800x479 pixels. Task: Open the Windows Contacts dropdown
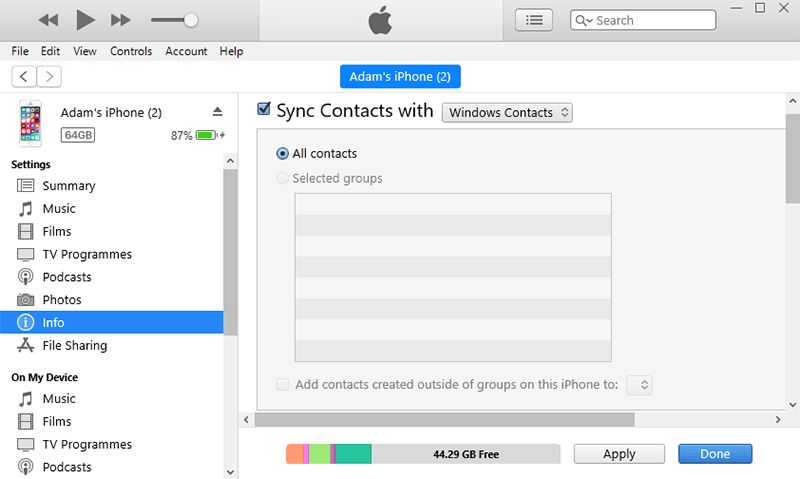[x=507, y=113]
